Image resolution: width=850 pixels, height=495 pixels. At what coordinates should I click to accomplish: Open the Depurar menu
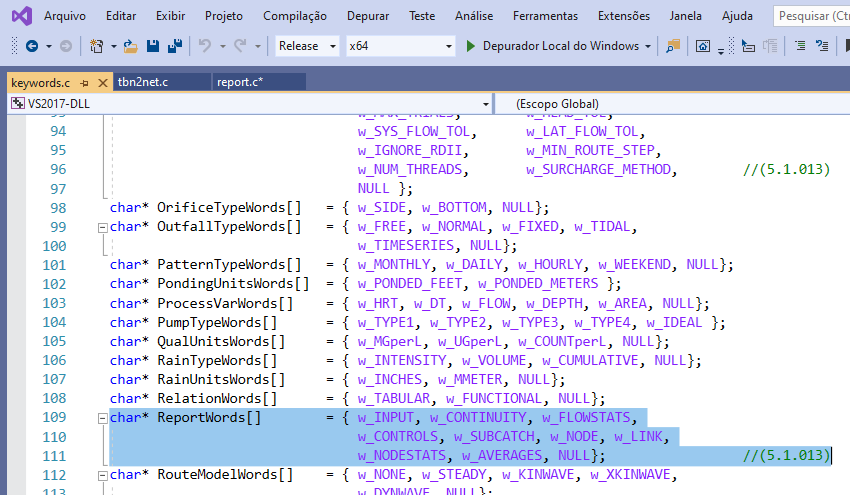click(x=368, y=16)
